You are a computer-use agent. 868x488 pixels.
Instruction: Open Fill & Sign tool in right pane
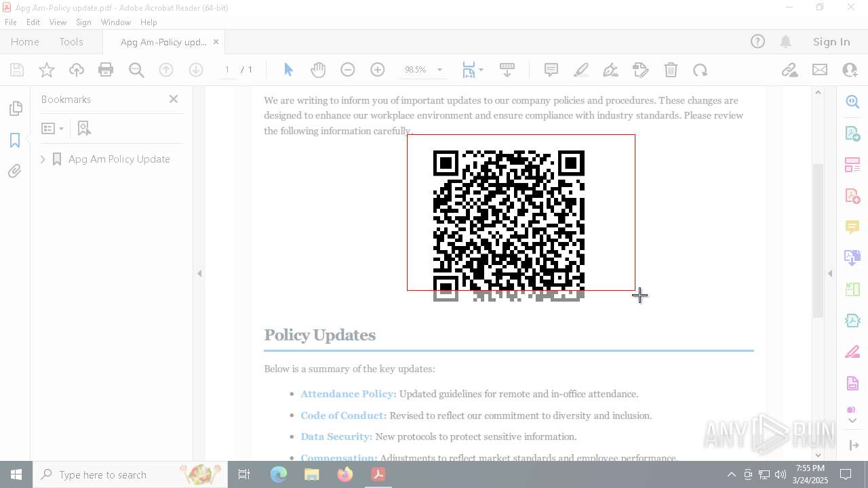coord(852,352)
